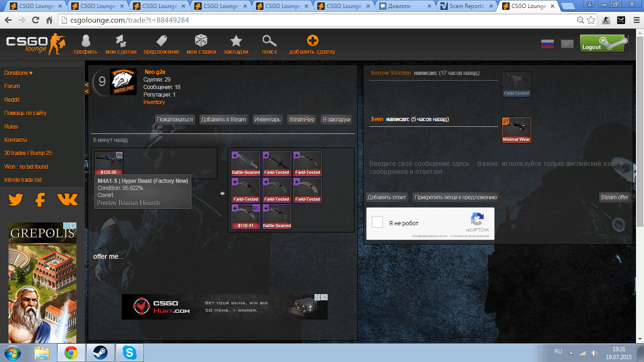This screenshot has width=644, height=362.
Task: Click the add trade plus icon
Action: [x=312, y=41]
